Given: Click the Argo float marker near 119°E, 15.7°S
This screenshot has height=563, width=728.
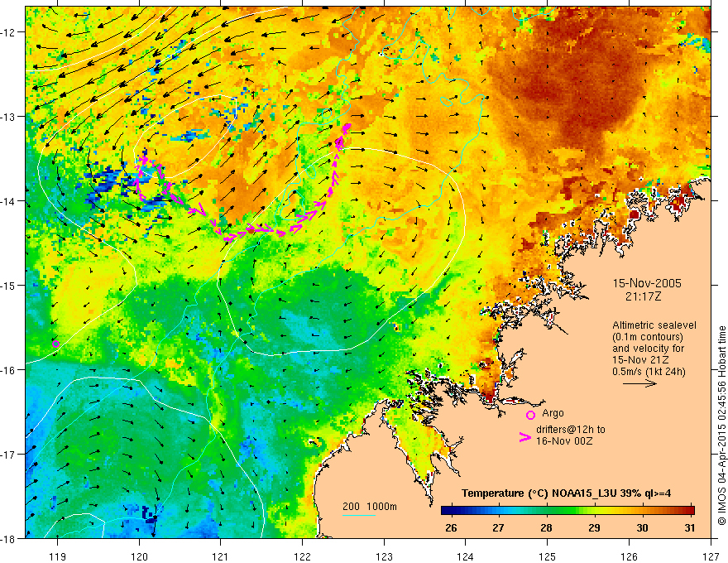Looking at the screenshot, I should [55, 344].
